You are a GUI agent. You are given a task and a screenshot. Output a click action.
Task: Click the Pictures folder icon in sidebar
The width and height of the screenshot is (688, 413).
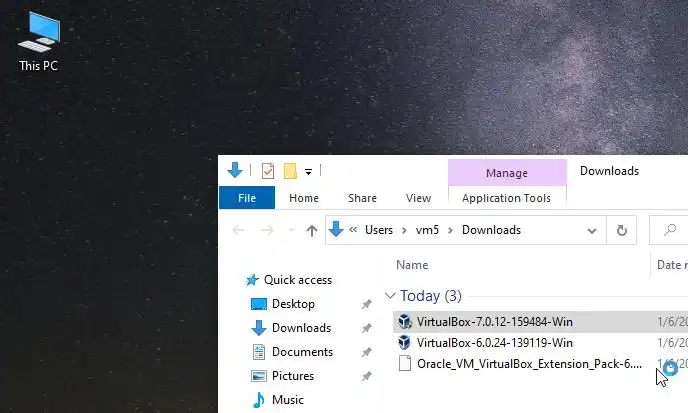258,376
